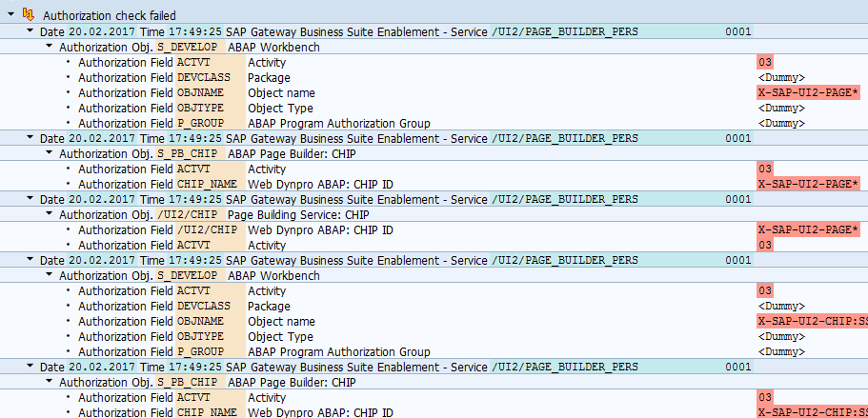Viewport: 868px width, 418px height.
Task: Select ACTVT field under the /UI2/CHIP object
Action: coord(211,245)
